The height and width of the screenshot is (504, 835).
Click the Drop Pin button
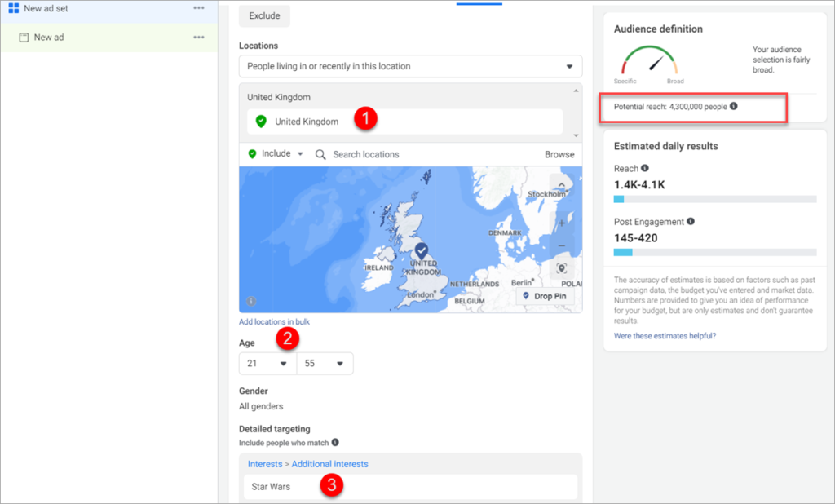pos(546,296)
